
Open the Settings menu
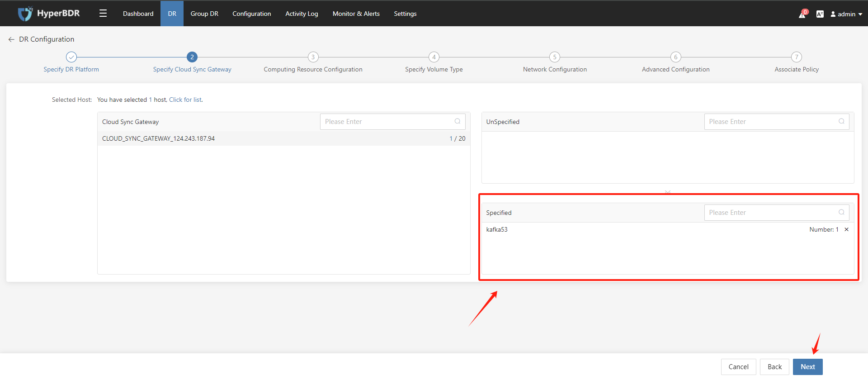point(405,14)
